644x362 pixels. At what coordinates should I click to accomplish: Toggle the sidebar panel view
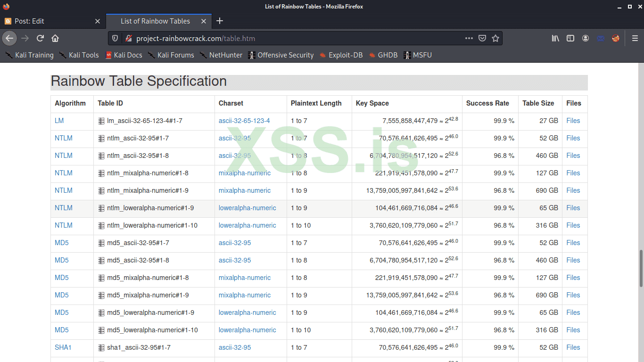pyautogui.click(x=570, y=38)
